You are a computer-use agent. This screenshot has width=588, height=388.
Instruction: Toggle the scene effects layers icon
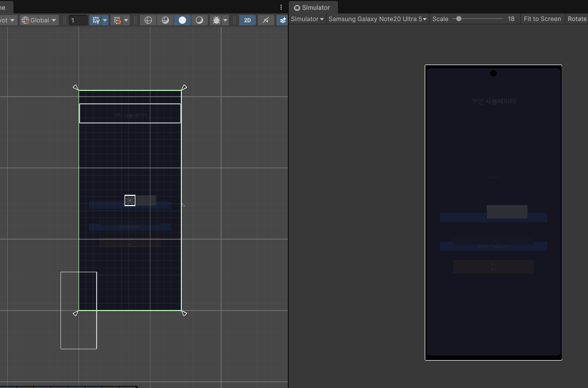[x=283, y=20]
